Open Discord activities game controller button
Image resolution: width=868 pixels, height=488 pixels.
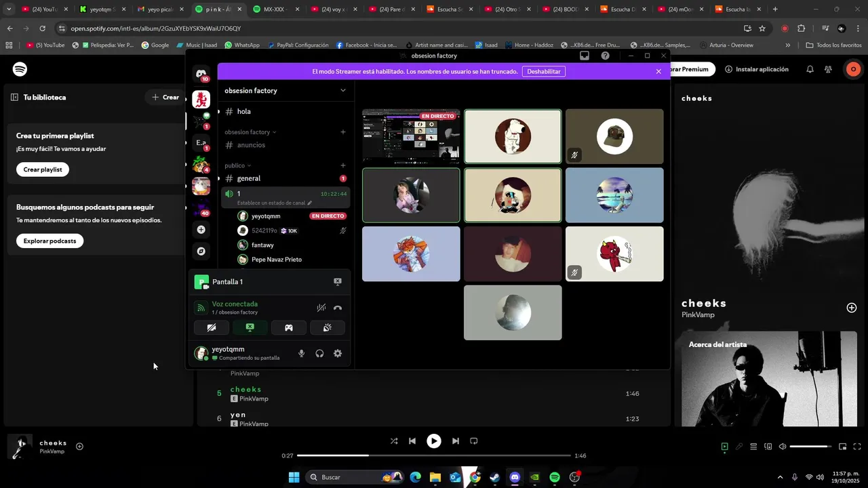click(x=288, y=328)
